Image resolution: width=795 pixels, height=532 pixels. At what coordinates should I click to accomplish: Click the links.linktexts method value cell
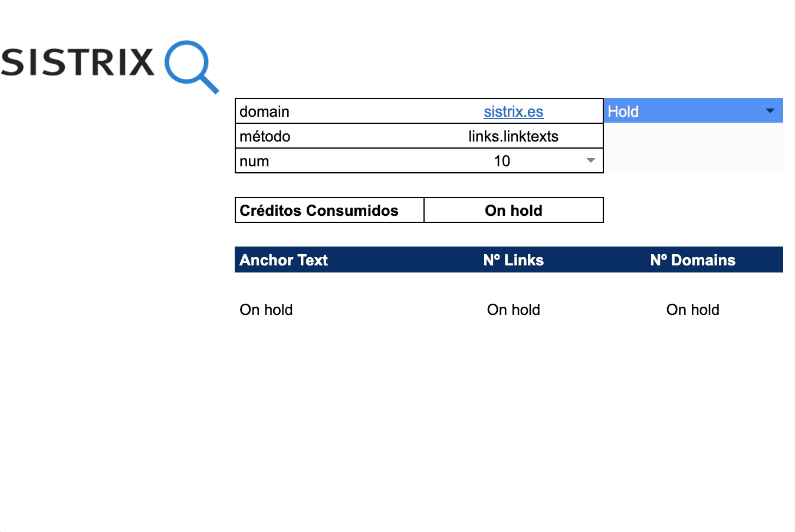513,136
